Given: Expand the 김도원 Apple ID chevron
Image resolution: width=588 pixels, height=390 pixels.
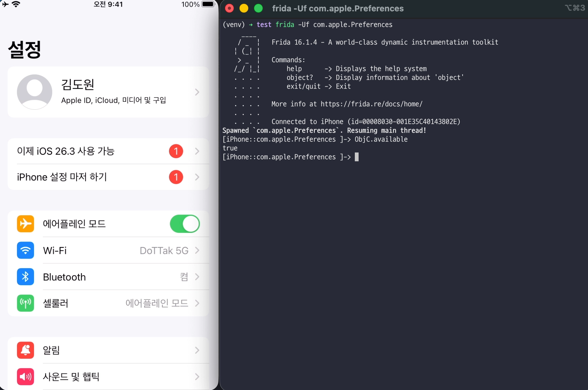Looking at the screenshot, I should pos(197,92).
